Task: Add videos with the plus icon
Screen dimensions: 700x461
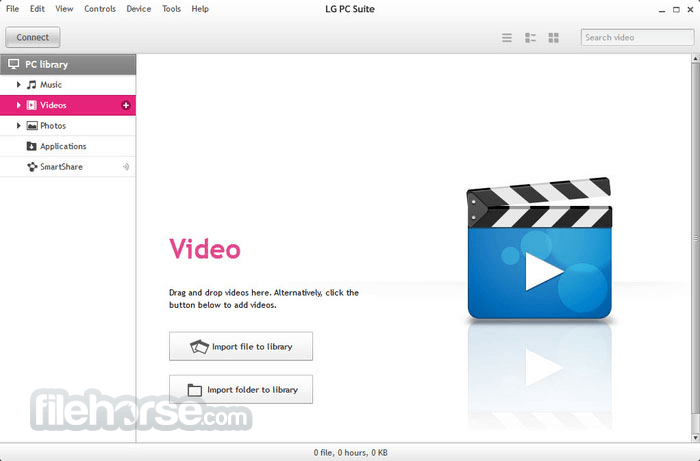Action: [126, 105]
